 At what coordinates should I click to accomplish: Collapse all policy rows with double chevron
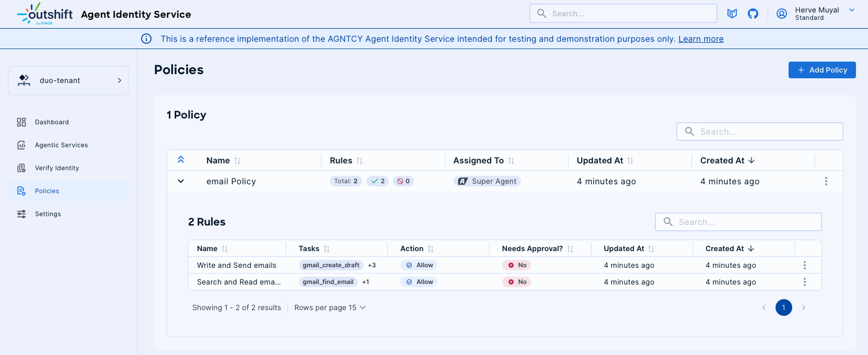181,160
